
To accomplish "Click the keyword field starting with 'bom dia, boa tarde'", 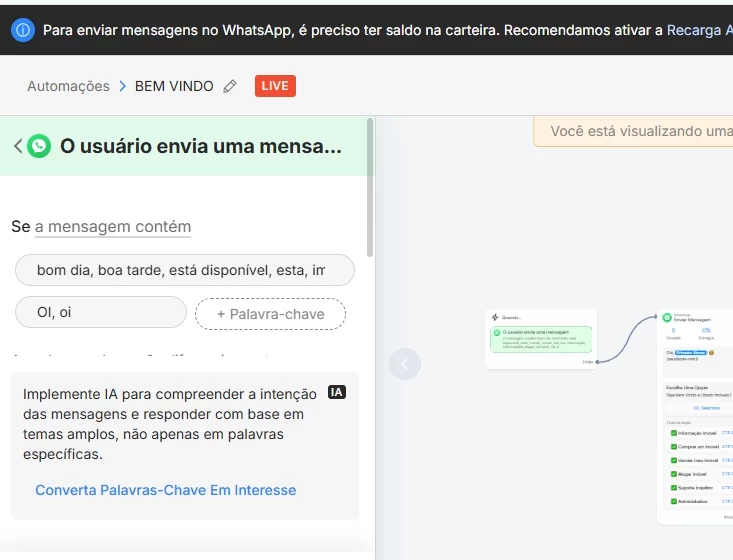I will tap(185, 270).
